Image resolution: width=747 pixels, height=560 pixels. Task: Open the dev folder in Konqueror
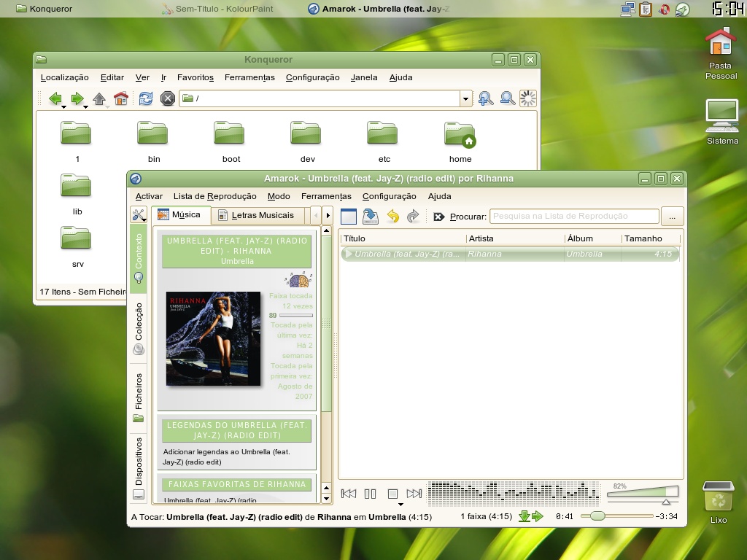click(307, 141)
